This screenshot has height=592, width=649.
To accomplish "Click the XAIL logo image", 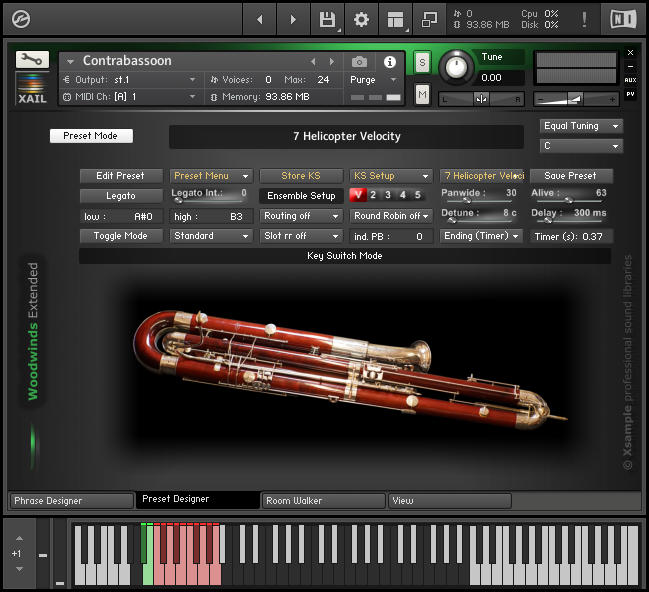I will coord(32,88).
